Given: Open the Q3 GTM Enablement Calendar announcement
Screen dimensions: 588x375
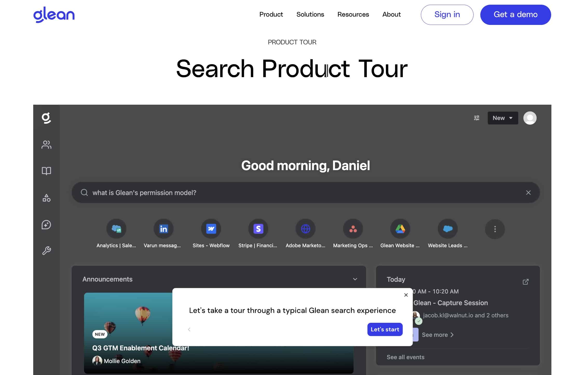Looking at the screenshot, I should coord(141,348).
